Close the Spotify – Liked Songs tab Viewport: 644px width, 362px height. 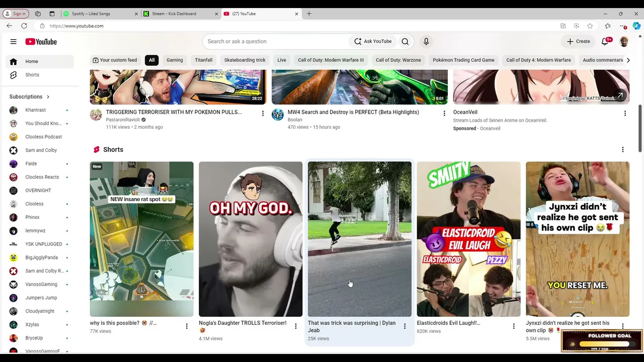136,14
